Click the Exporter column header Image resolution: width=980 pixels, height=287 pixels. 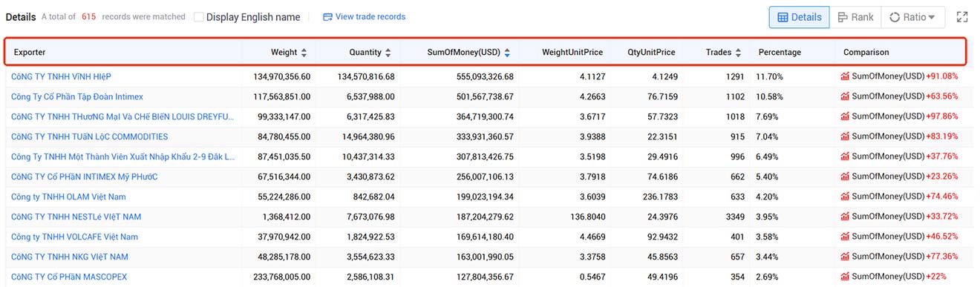click(x=30, y=53)
